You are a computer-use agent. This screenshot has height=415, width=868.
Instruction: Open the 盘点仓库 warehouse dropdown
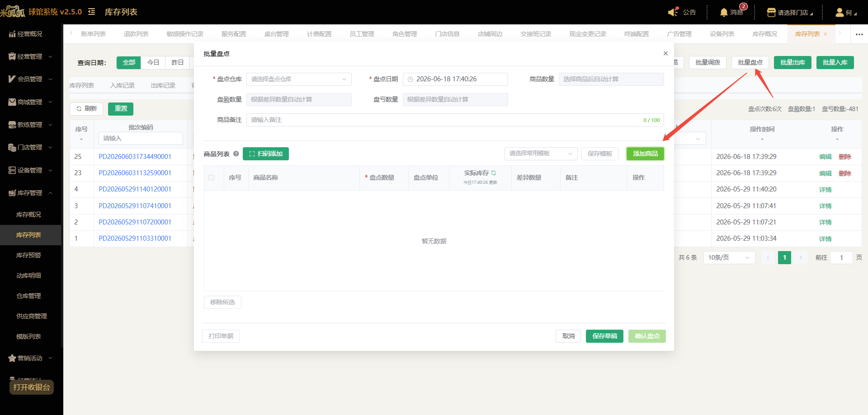click(x=299, y=79)
